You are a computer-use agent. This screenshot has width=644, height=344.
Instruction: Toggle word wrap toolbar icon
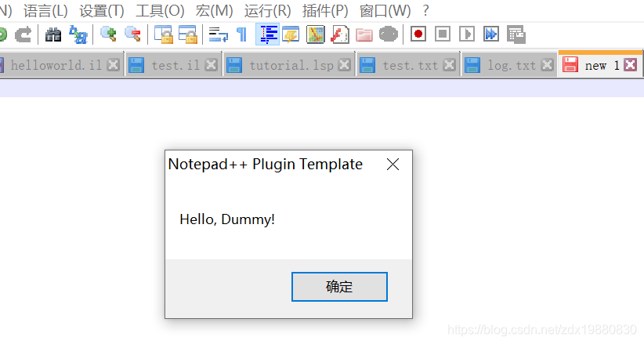point(218,34)
